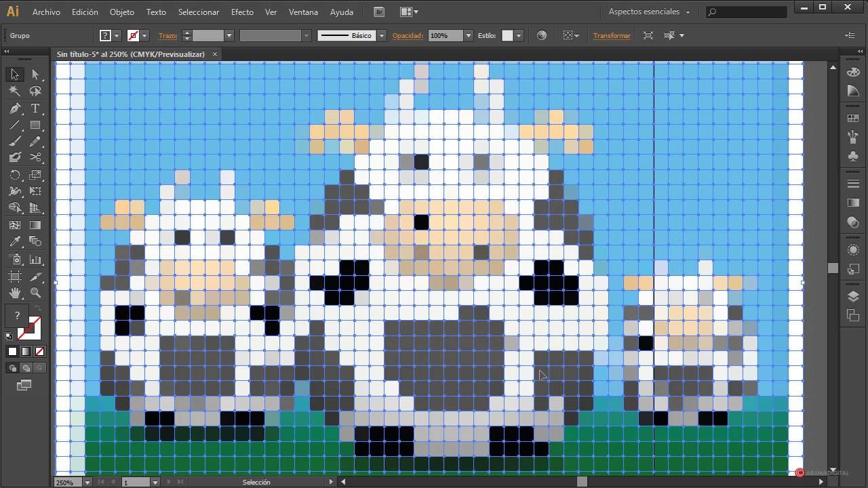Select the Zoom magnifier tool

pos(35,293)
